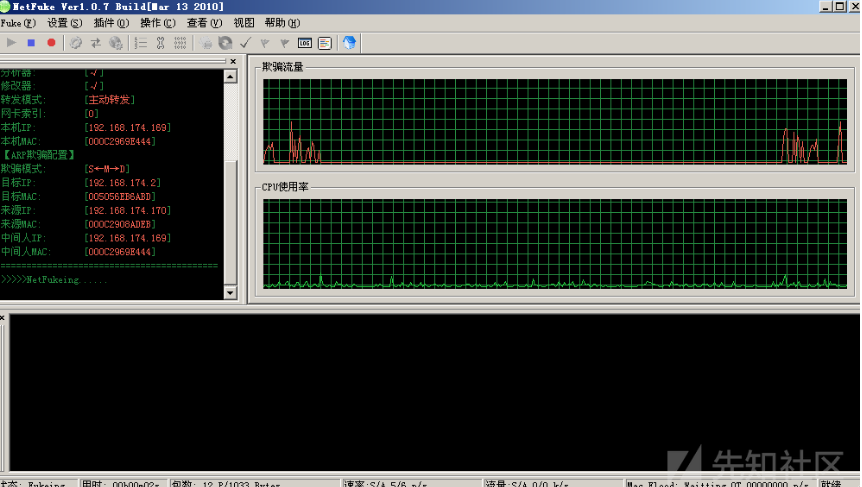Click the numbered list toolbar icon
The height and width of the screenshot is (487, 862).
point(141,43)
